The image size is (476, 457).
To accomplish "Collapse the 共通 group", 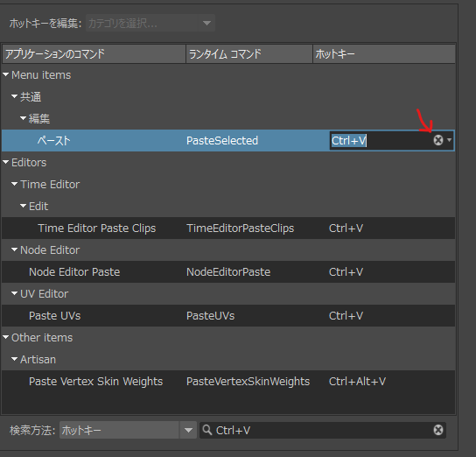I will pyautogui.click(x=14, y=96).
